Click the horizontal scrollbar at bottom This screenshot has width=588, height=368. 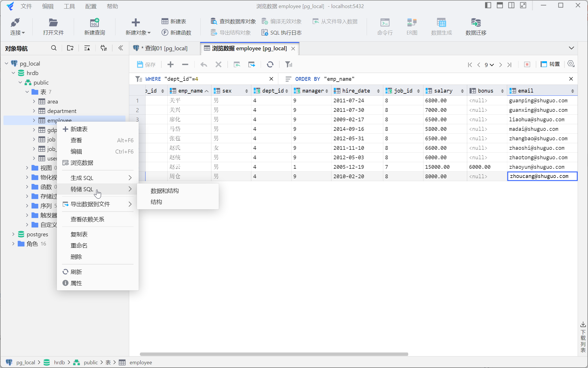[x=274, y=354]
